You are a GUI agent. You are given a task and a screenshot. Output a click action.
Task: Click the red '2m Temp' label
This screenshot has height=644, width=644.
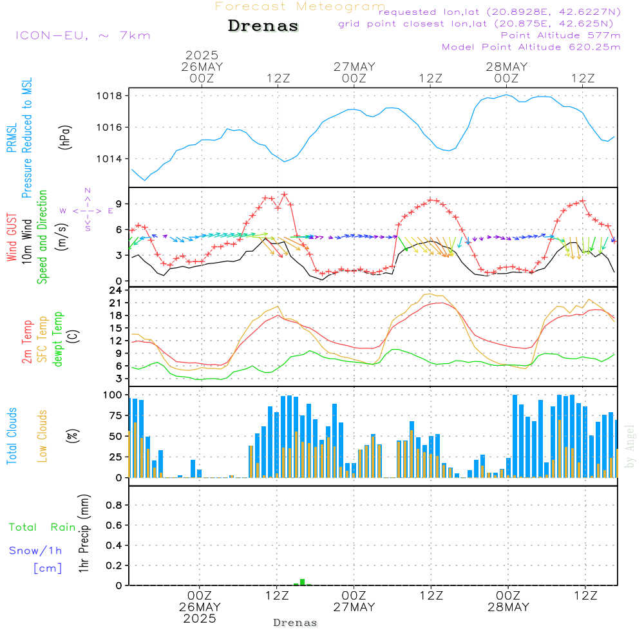pos(27,342)
